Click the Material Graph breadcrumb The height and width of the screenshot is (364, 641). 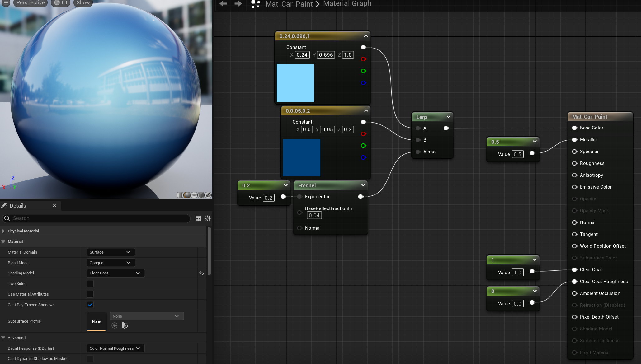(x=347, y=4)
